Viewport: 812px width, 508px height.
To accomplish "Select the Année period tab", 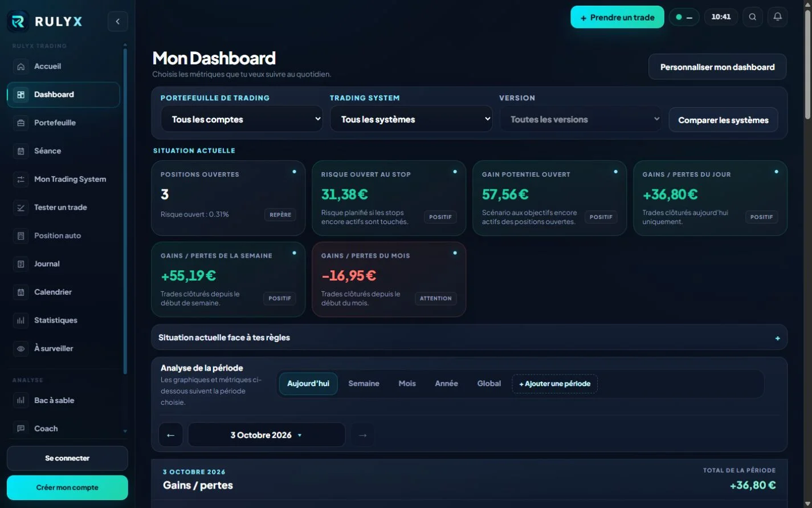I will (446, 384).
